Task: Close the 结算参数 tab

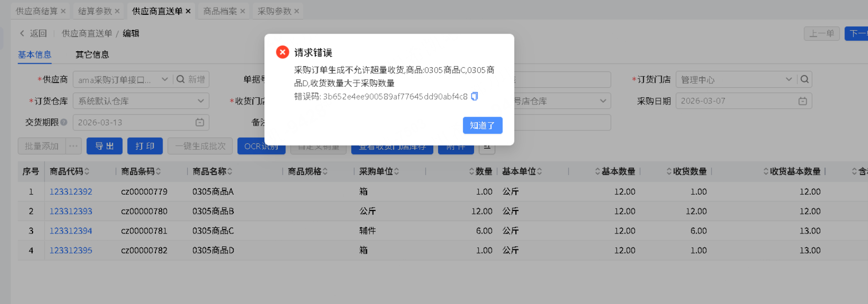Action: coord(117,11)
